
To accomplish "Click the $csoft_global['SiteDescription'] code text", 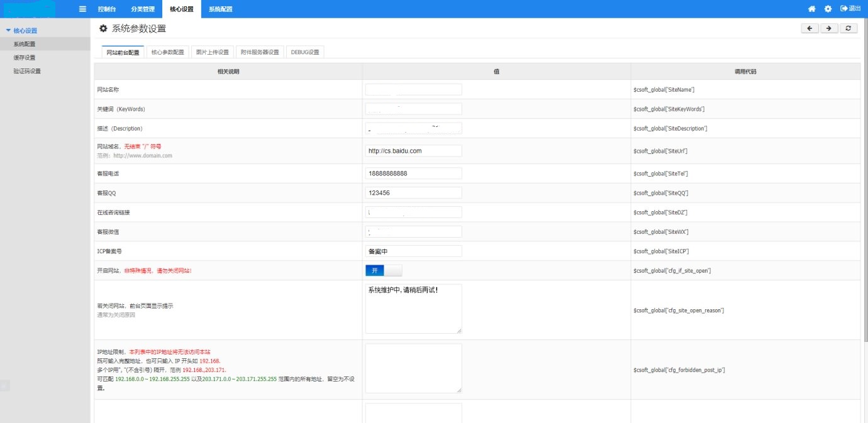I will tap(670, 129).
